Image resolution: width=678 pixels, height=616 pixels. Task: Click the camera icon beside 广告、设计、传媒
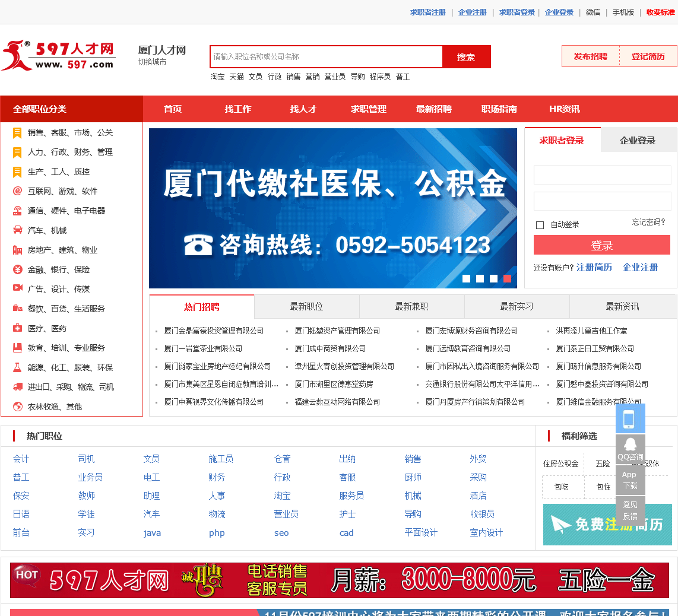17,288
